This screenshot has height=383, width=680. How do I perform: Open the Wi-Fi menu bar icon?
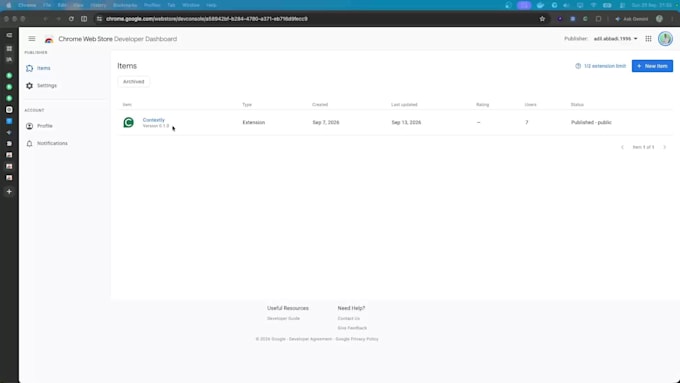[593, 5]
